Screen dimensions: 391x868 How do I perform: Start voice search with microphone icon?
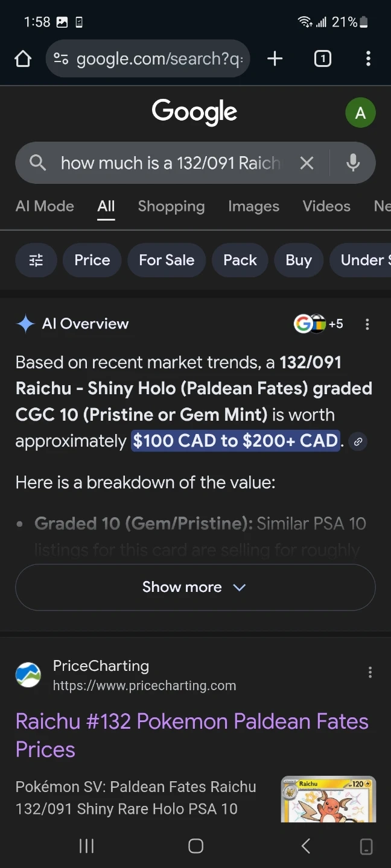pos(353,163)
